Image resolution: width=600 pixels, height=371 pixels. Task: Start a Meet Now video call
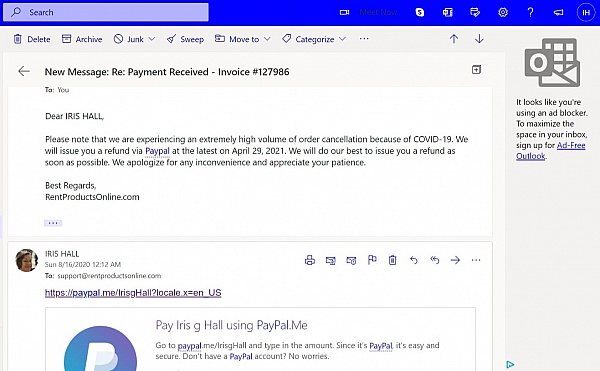[x=368, y=12]
